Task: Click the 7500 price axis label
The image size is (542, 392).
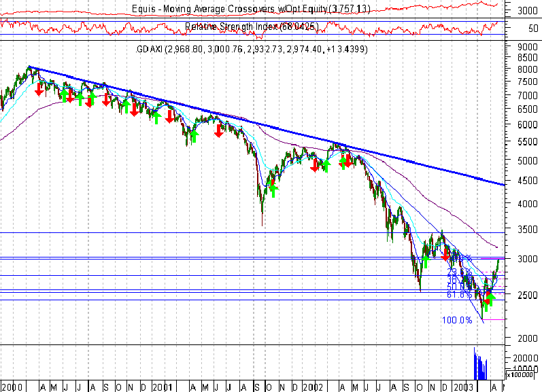Action: coord(528,82)
